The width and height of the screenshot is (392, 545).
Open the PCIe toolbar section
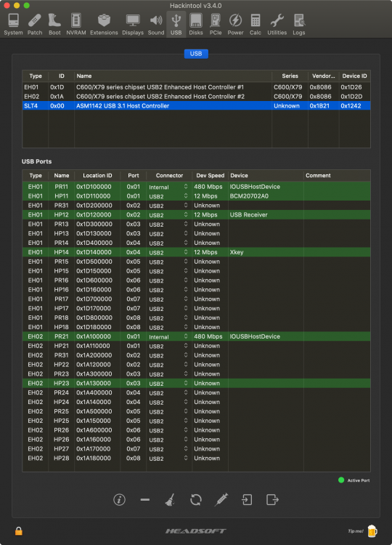coord(216,24)
